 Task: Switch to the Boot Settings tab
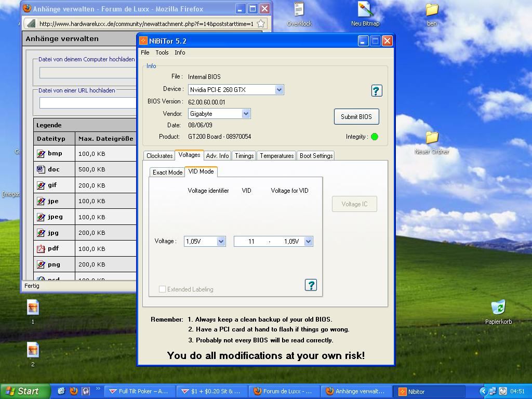click(x=316, y=156)
